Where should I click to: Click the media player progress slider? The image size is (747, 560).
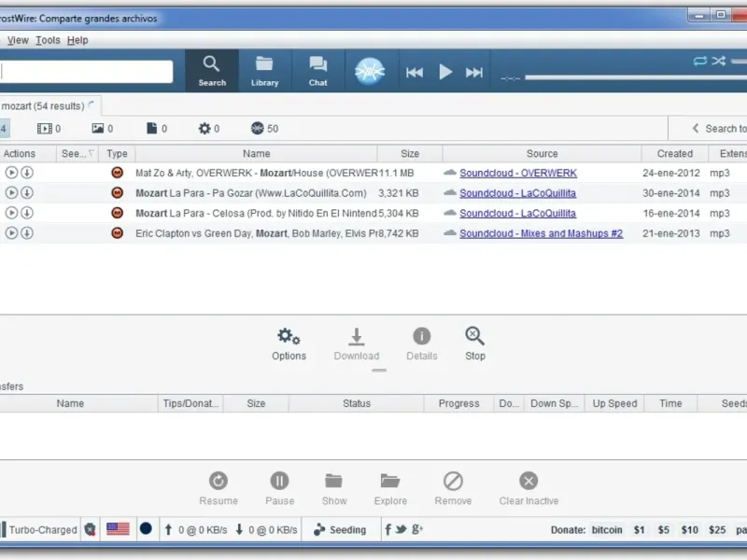[x=636, y=77]
